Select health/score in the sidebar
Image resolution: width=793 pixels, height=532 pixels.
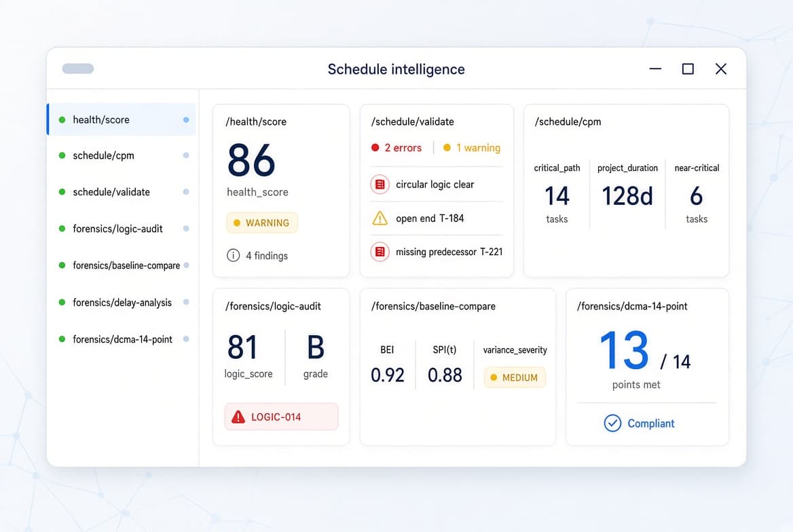point(122,120)
